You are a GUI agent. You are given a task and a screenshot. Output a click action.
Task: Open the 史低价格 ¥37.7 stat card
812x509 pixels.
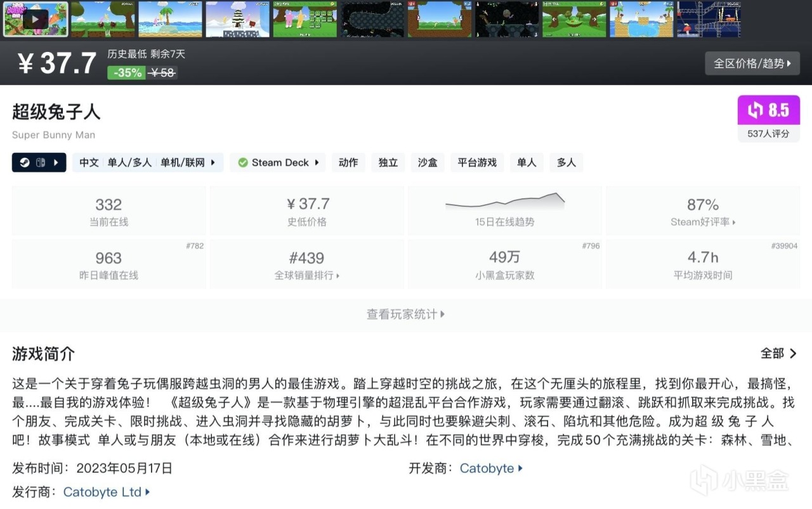pos(307,211)
